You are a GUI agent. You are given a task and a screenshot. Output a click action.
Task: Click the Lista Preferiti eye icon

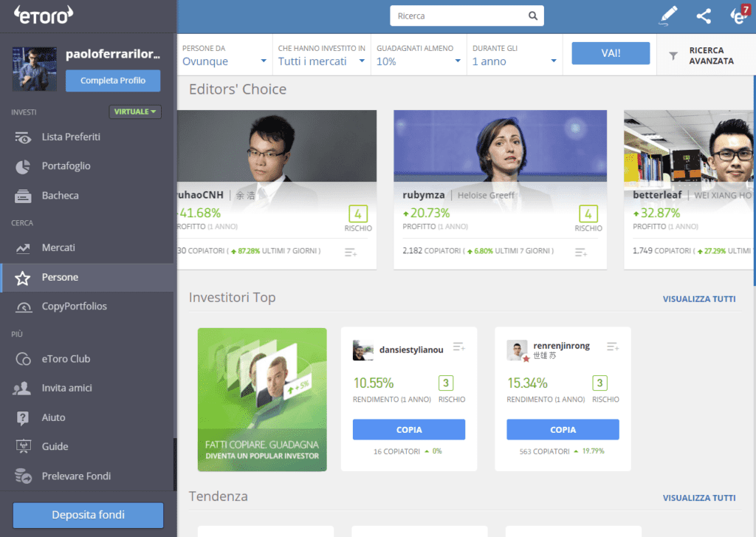click(x=23, y=137)
